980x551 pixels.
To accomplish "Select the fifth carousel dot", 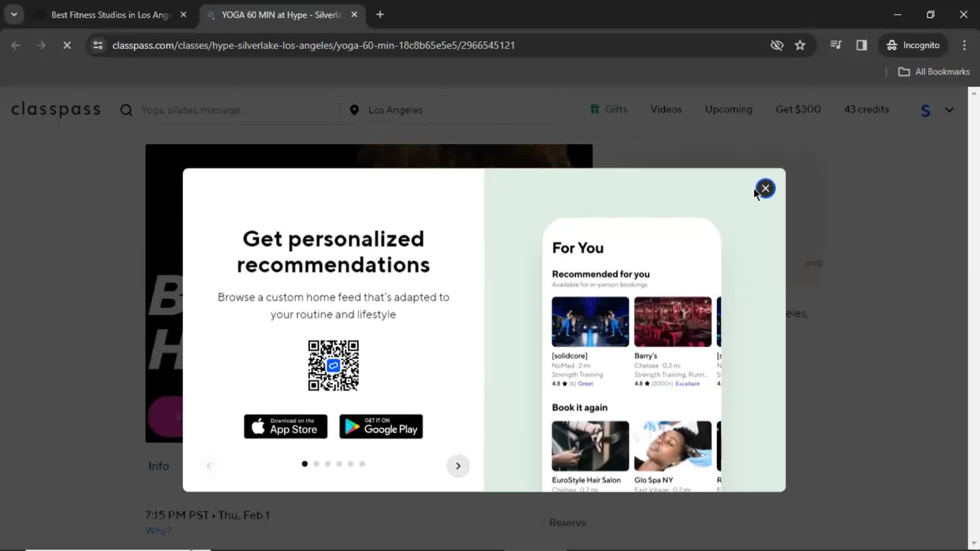I will (351, 464).
